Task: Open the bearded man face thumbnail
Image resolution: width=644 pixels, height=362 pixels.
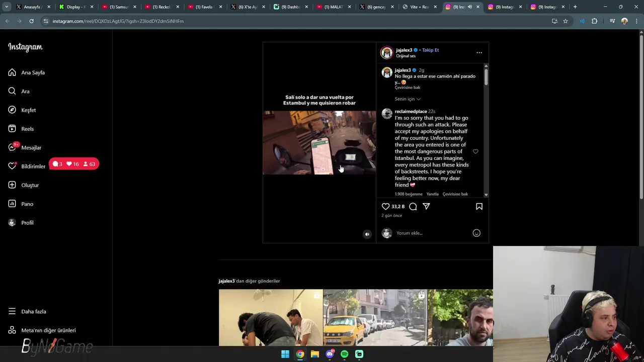Action: click(460, 317)
